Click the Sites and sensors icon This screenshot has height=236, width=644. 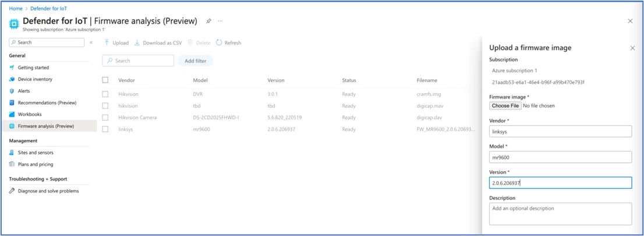tap(12, 153)
